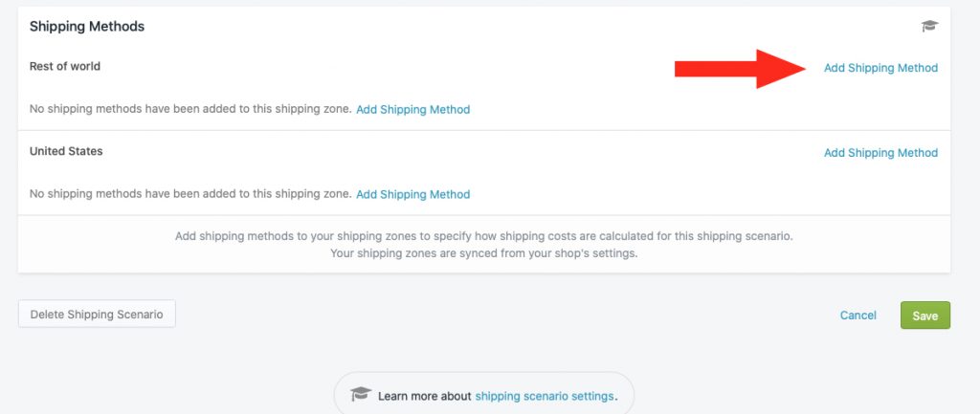The height and width of the screenshot is (414, 980).
Task: Cancel the shipping scenario changes
Action: (858, 316)
